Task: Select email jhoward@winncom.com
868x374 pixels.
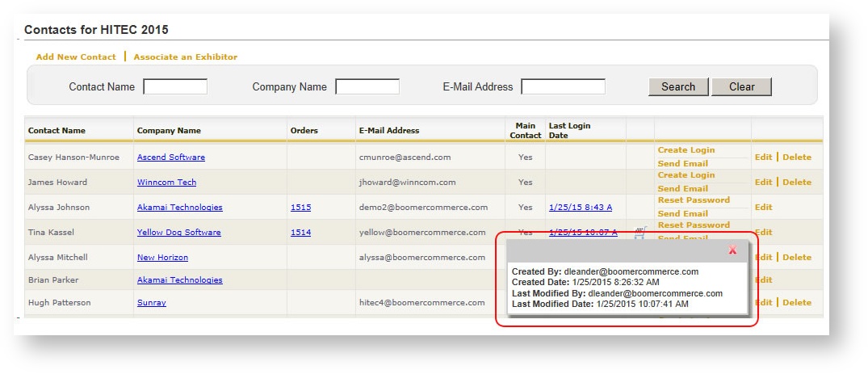Action: point(408,183)
